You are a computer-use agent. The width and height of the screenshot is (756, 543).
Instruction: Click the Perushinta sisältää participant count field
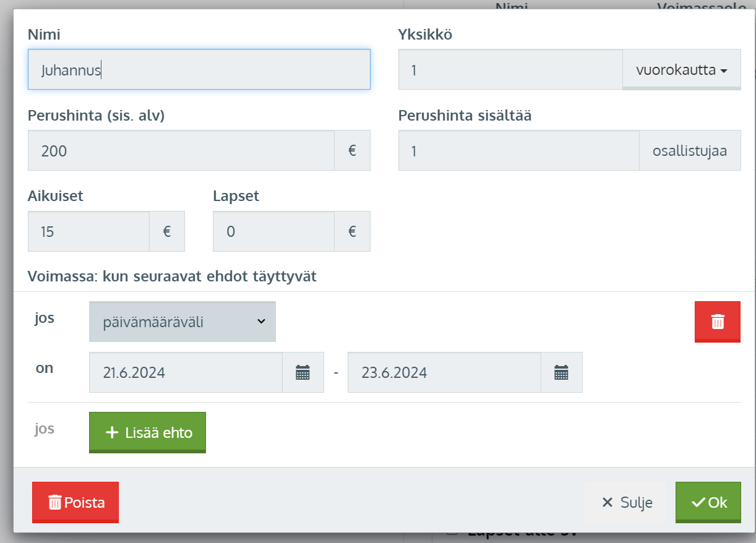pos(518,150)
